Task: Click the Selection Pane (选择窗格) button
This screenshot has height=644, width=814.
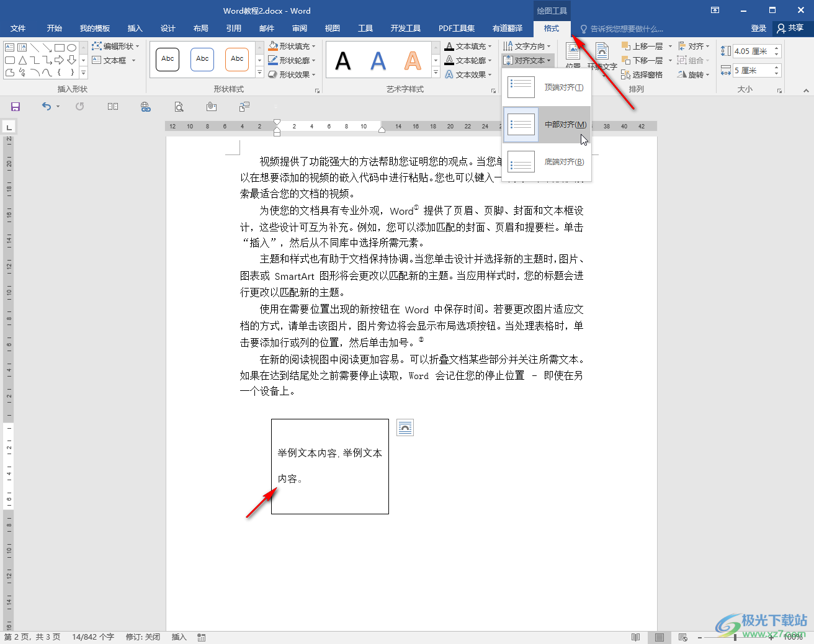Action: [x=642, y=74]
